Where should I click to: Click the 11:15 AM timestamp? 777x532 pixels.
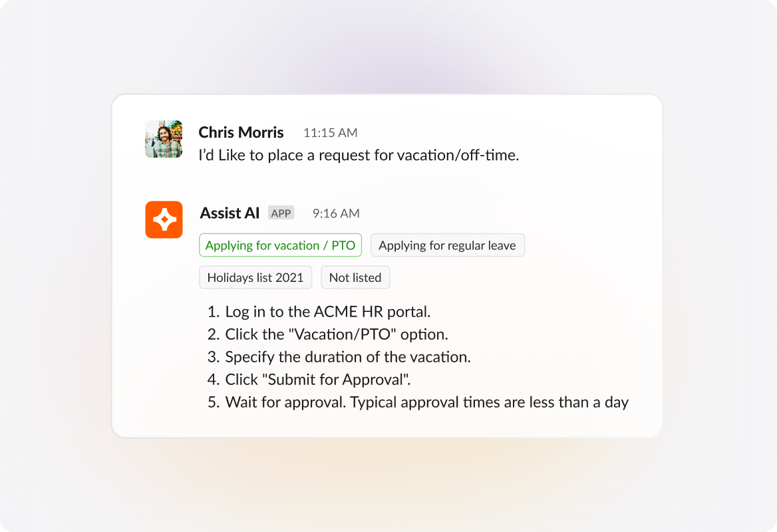tap(330, 132)
